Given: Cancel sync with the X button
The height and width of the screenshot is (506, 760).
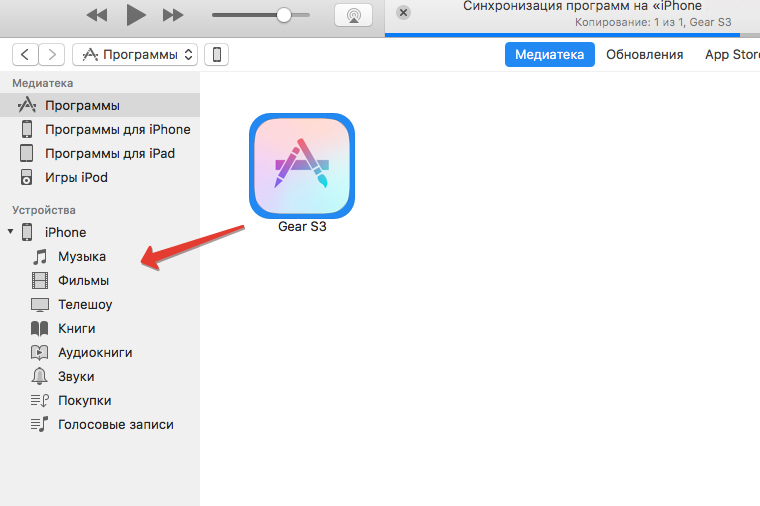Looking at the screenshot, I should 403,12.
